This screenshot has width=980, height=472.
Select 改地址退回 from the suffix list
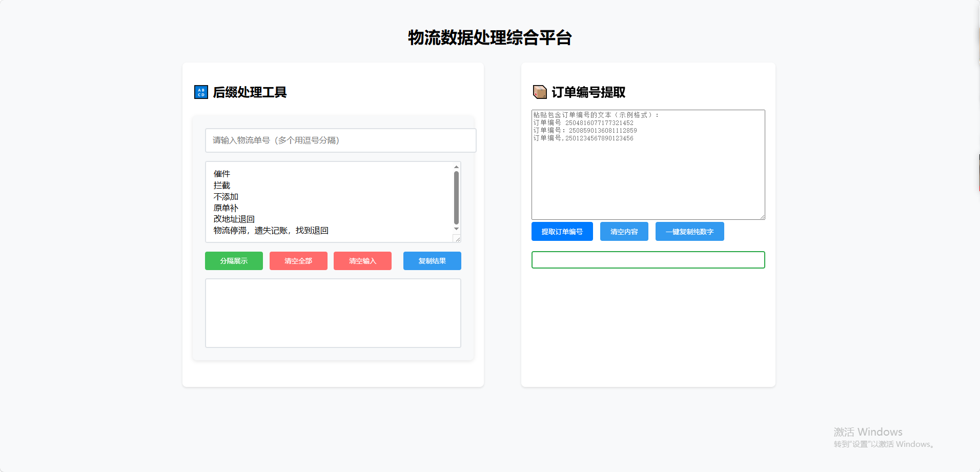[x=234, y=219]
